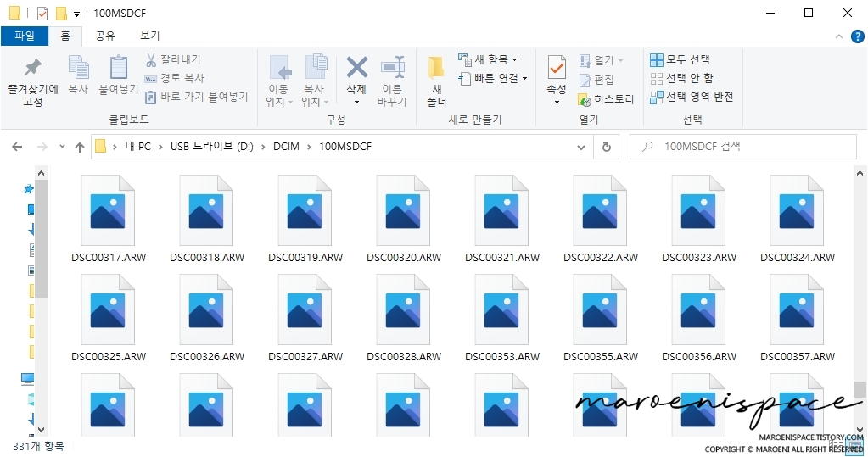Click navigation pane scroll-down arrow
The width and height of the screenshot is (868, 457).
coord(41,429)
